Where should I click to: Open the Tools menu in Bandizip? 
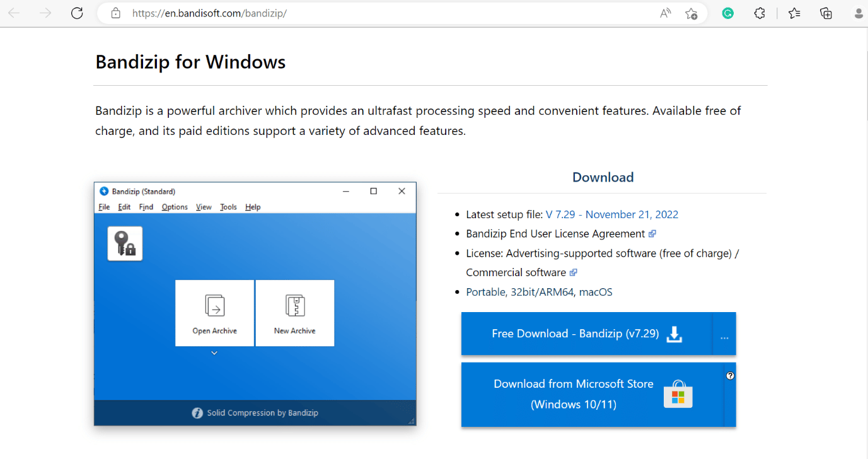228,207
